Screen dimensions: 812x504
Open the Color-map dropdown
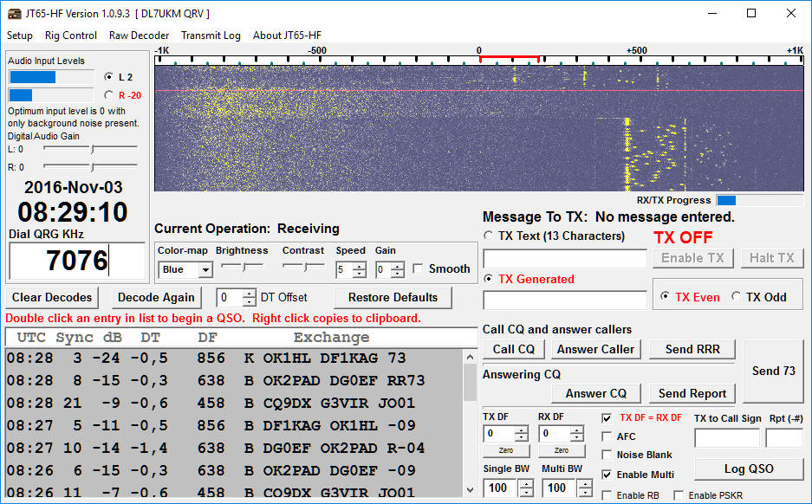click(205, 270)
